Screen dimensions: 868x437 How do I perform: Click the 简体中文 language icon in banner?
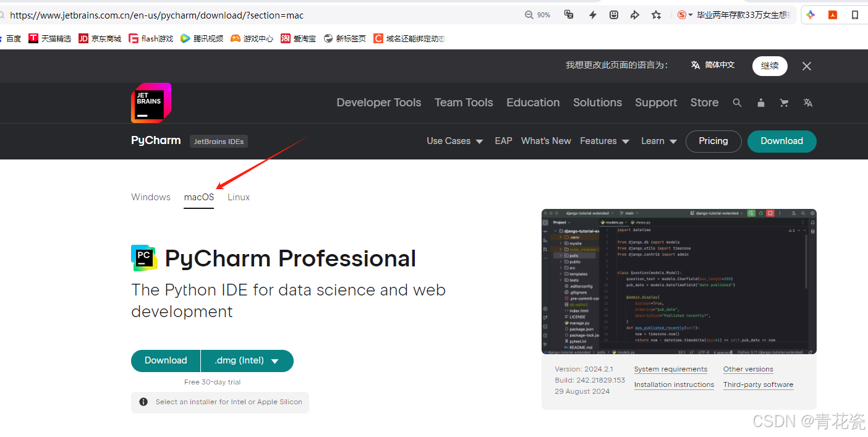pyautogui.click(x=696, y=65)
